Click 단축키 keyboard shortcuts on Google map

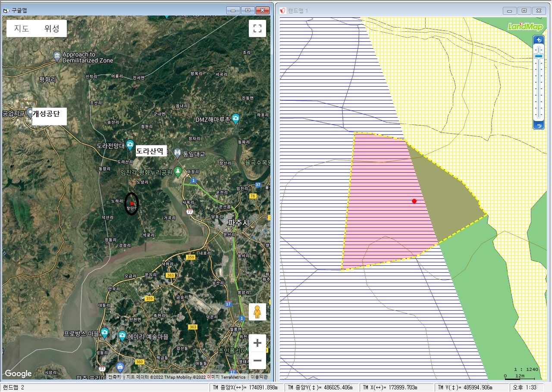point(116,377)
